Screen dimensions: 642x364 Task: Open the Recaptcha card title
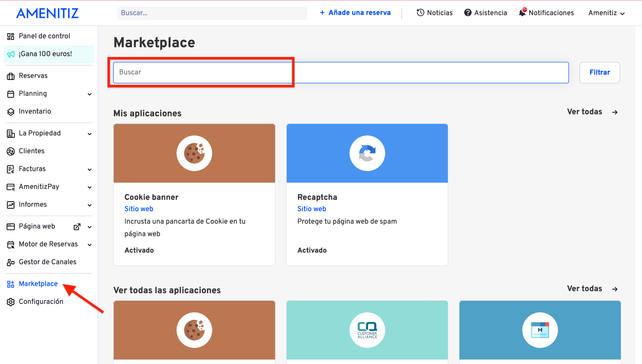click(x=317, y=197)
